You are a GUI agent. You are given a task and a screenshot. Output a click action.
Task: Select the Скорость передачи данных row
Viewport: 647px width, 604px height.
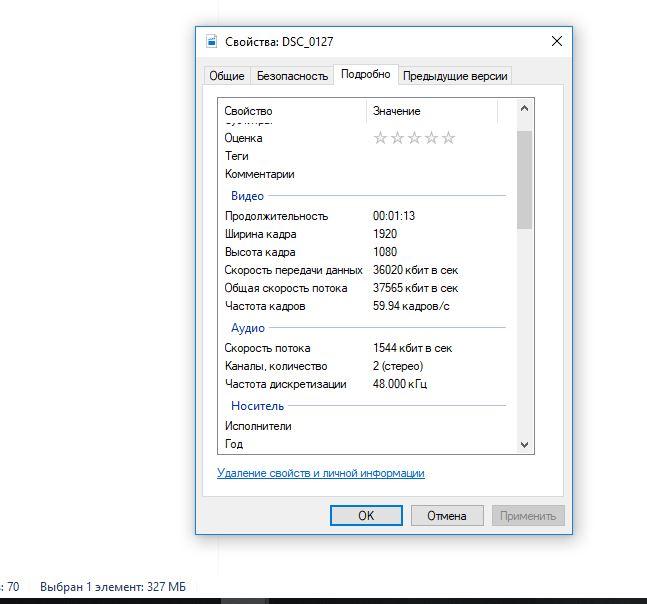[366, 270]
